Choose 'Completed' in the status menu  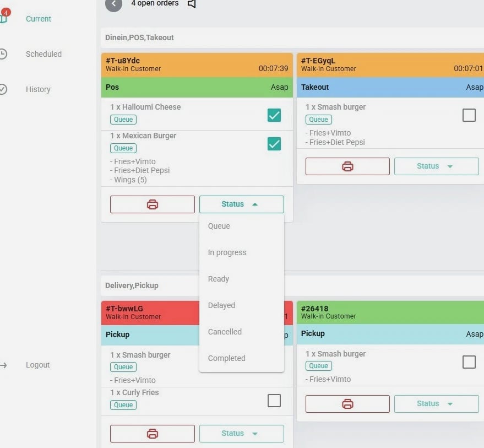pos(226,358)
